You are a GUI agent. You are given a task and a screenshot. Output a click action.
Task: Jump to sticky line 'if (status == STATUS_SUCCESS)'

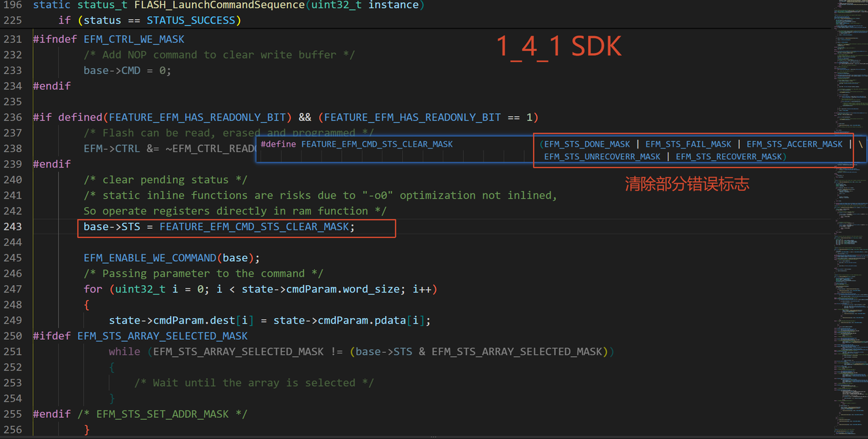[x=150, y=20]
